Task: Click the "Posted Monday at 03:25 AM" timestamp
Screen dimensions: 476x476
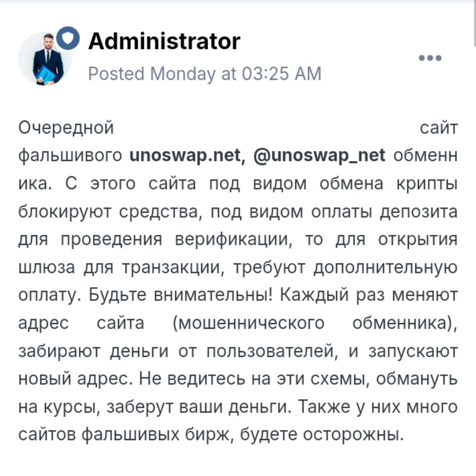Action: [x=205, y=73]
